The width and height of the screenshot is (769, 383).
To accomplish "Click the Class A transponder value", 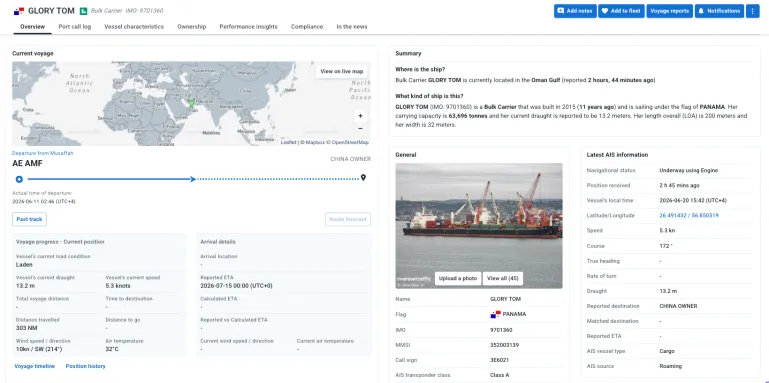I will [499, 375].
